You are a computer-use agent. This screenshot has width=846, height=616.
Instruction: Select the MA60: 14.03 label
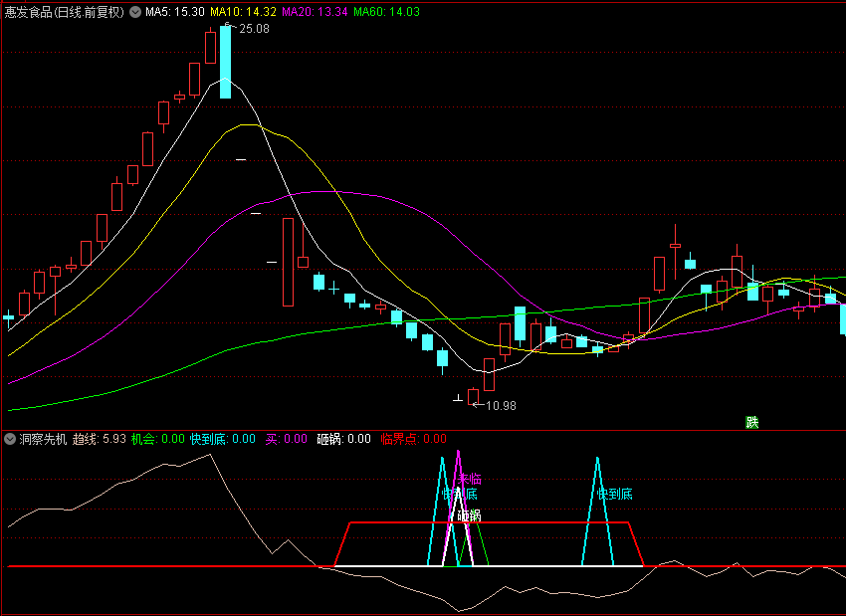(386, 12)
